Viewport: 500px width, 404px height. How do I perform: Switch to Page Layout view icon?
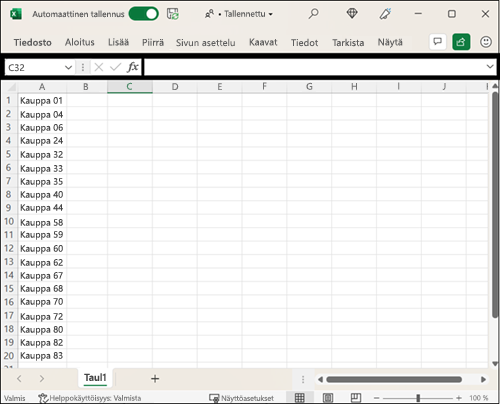click(x=328, y=398)
